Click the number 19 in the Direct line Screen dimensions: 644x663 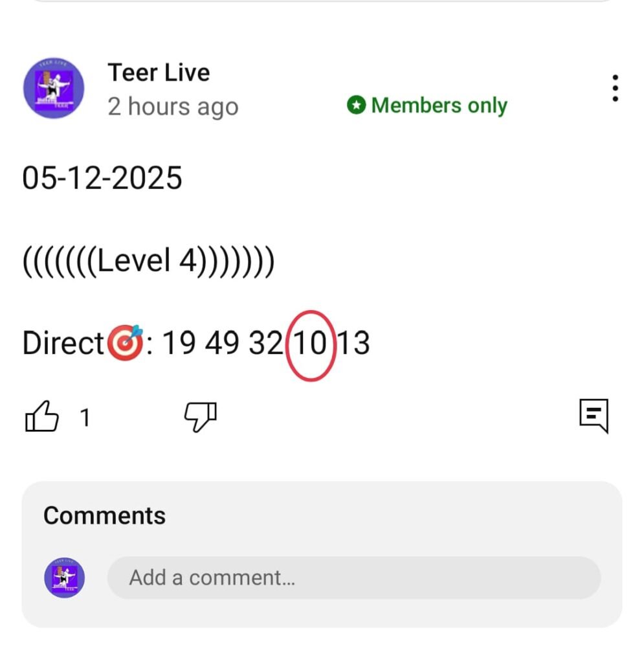click(177, 344)
